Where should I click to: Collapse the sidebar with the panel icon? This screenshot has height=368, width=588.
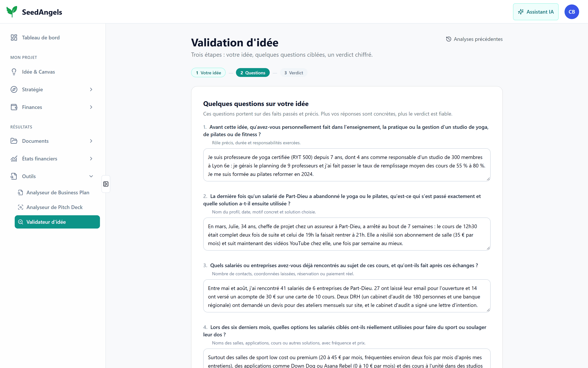(106, 184)
